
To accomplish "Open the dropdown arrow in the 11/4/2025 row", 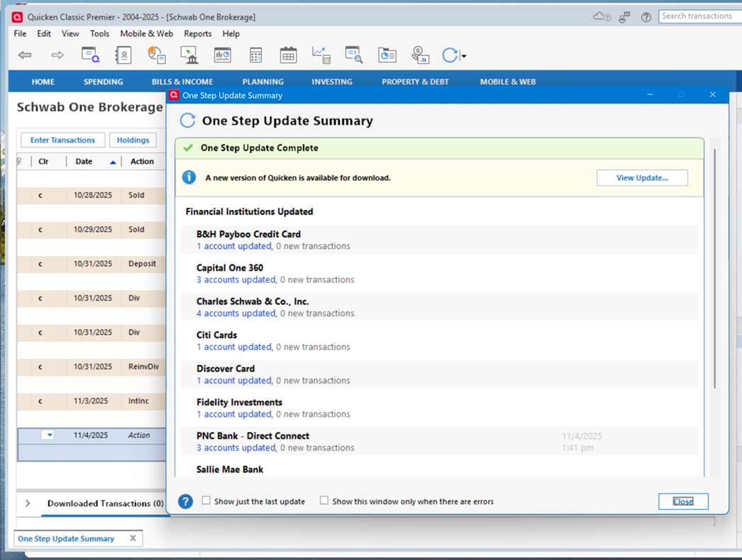I will [48, 435].
